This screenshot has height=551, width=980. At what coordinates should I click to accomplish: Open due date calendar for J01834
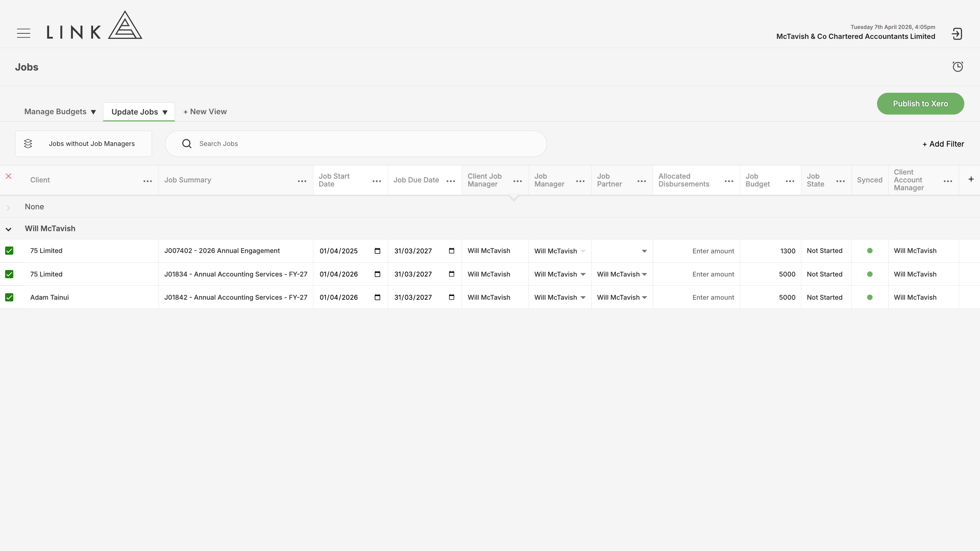tap(451, 274)
